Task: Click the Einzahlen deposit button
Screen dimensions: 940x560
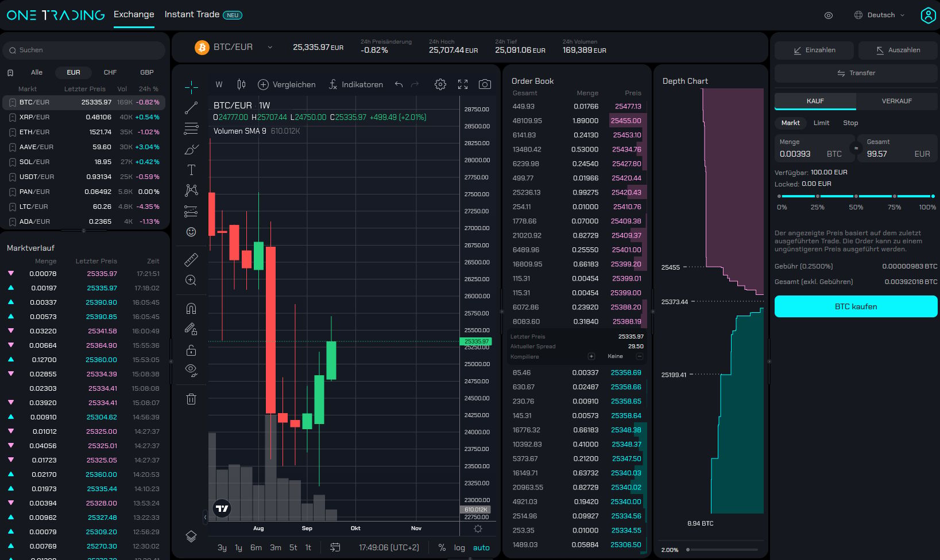Action: click(x=814, y=50)
